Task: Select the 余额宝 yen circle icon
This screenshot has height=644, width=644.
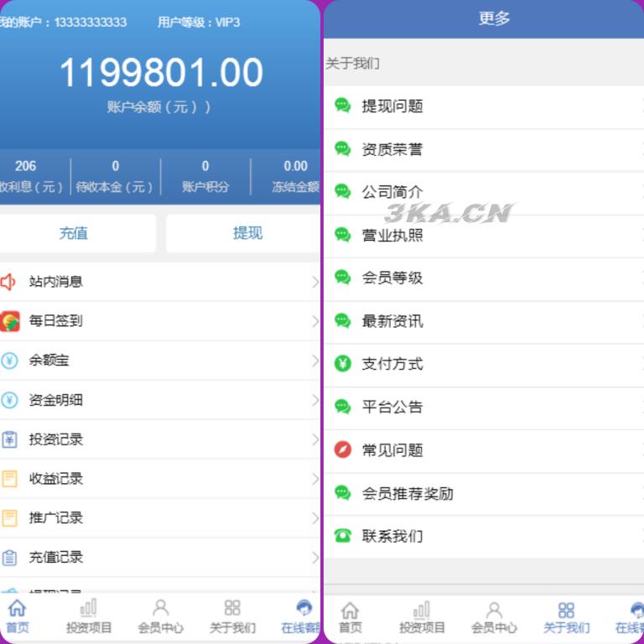Action: (x=9, y=361)
